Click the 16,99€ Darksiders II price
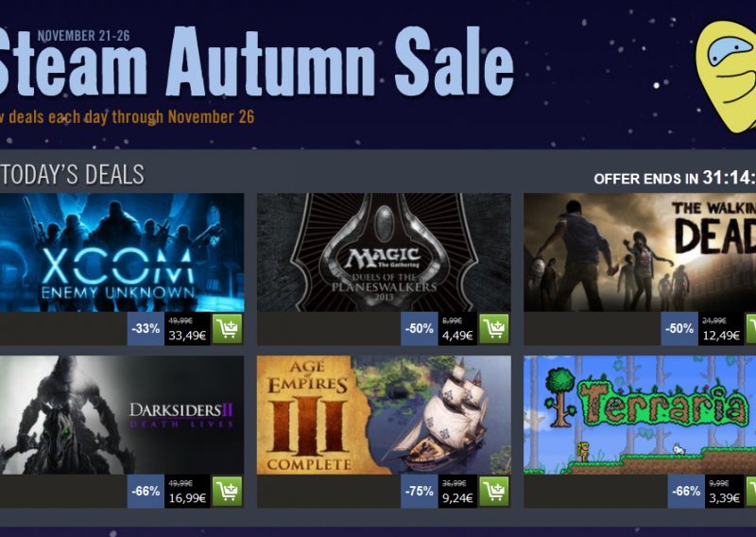The width and height of the screenshot is (756, 537). point(187,497)
